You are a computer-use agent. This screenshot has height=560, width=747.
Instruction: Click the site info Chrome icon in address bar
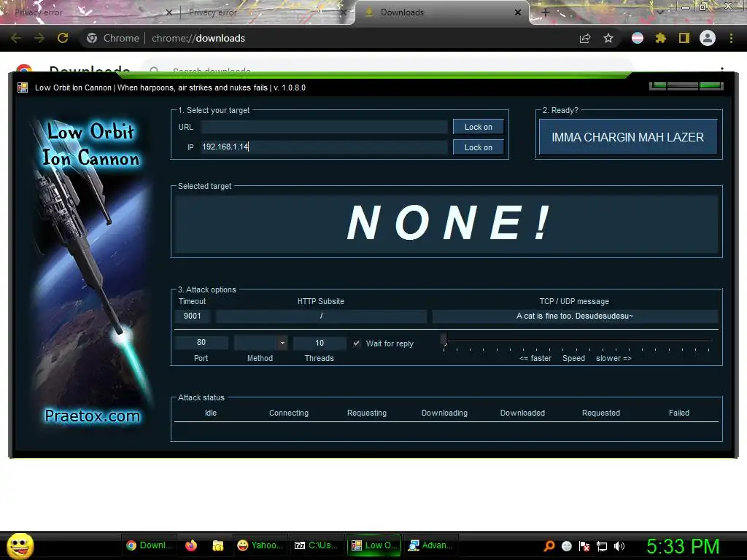coord(92,38)
